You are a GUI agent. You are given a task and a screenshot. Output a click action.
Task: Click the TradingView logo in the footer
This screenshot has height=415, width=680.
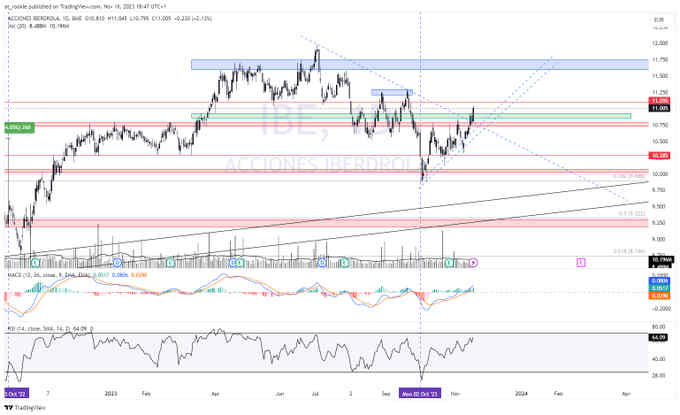(25, 408)
